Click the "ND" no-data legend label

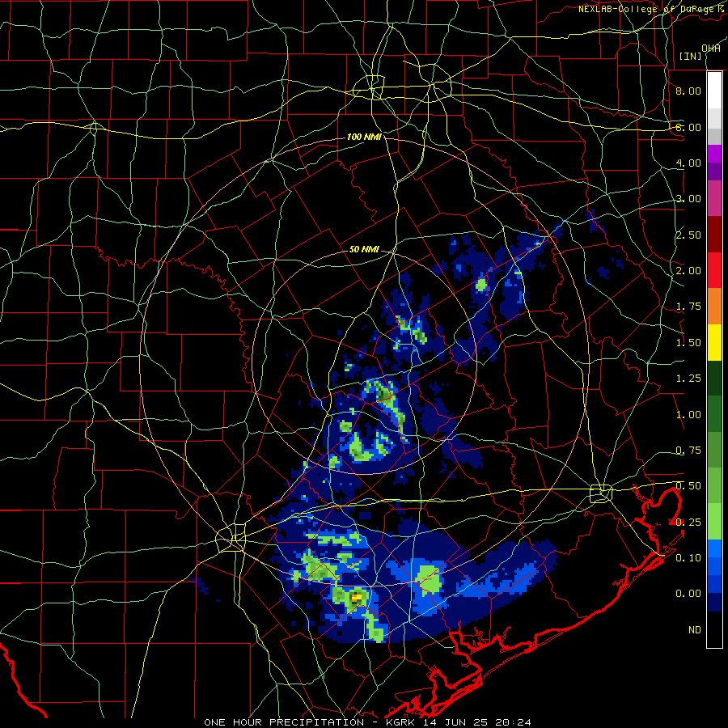(x=695, y=630)
